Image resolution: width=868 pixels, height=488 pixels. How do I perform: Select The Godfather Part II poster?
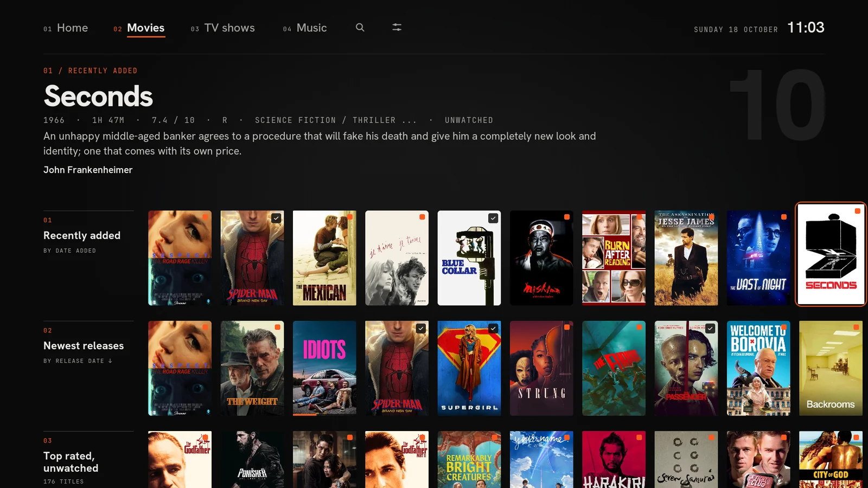tap(397, 459)
